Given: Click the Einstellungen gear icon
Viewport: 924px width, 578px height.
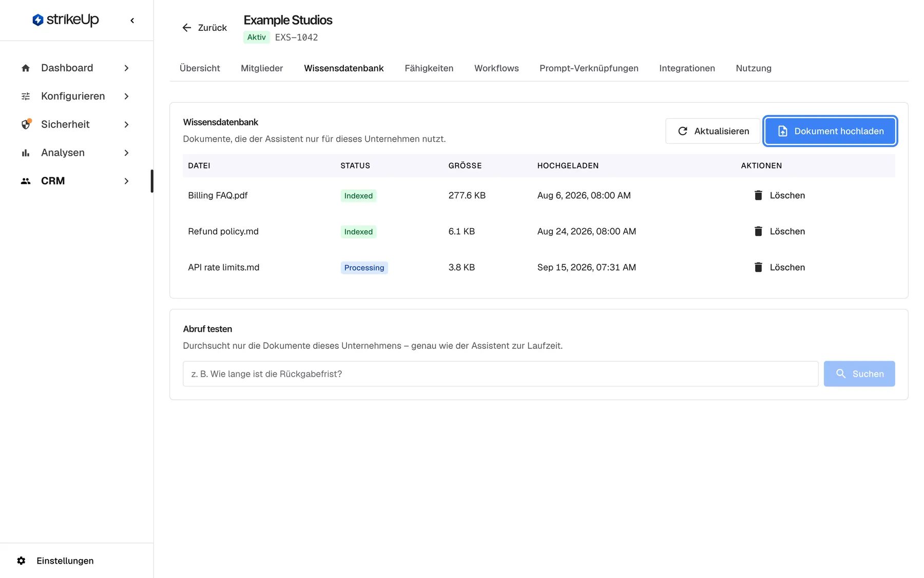Looking at the screenshot, I should [21, 561].
